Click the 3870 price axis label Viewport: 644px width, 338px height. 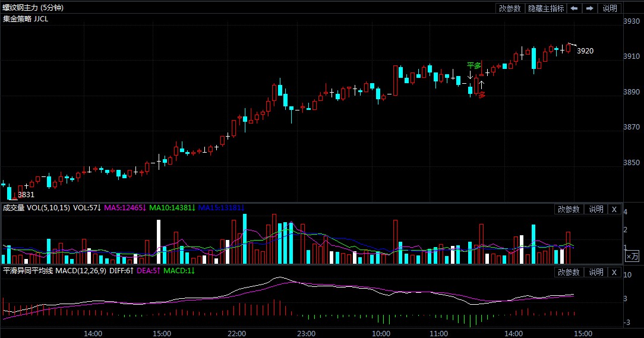[632, 127]
